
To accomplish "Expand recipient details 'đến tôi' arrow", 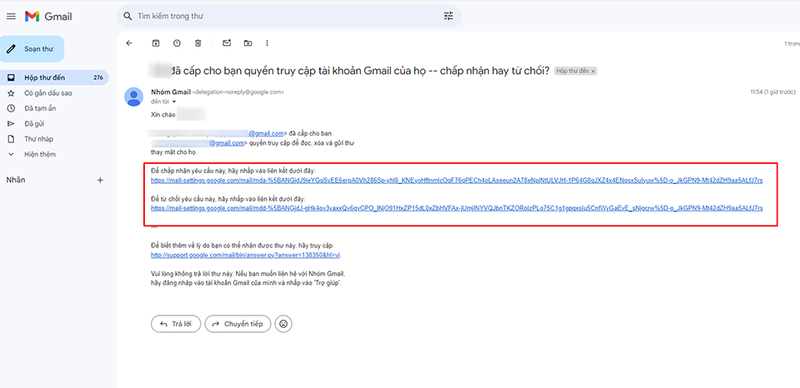I will [174, 102].
